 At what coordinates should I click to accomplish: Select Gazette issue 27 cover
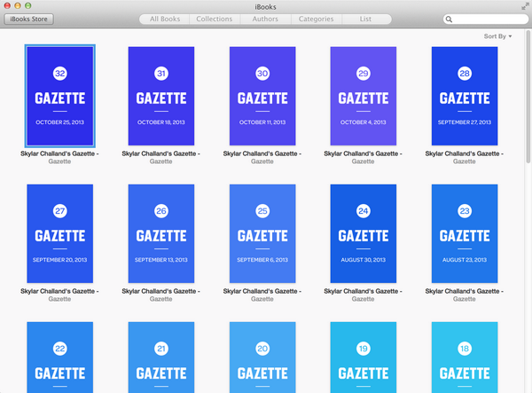pyautogui.click(x=60, y=233)
